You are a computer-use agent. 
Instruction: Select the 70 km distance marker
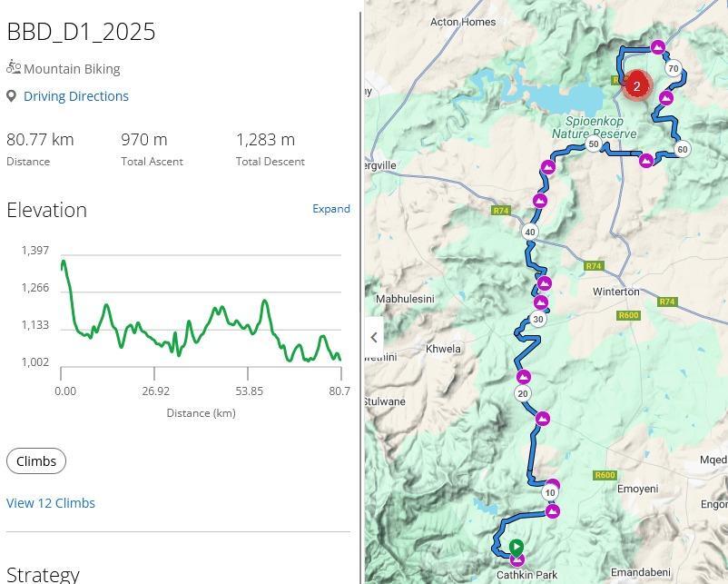[x=673, y=68]
